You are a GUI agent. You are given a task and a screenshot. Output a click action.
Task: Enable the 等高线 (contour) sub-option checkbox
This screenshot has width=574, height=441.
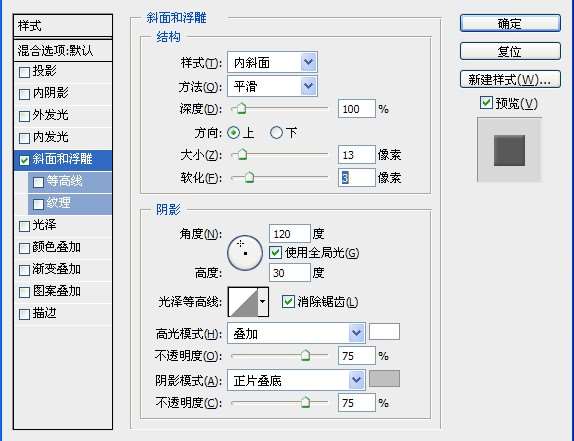(x=38, y=182)
